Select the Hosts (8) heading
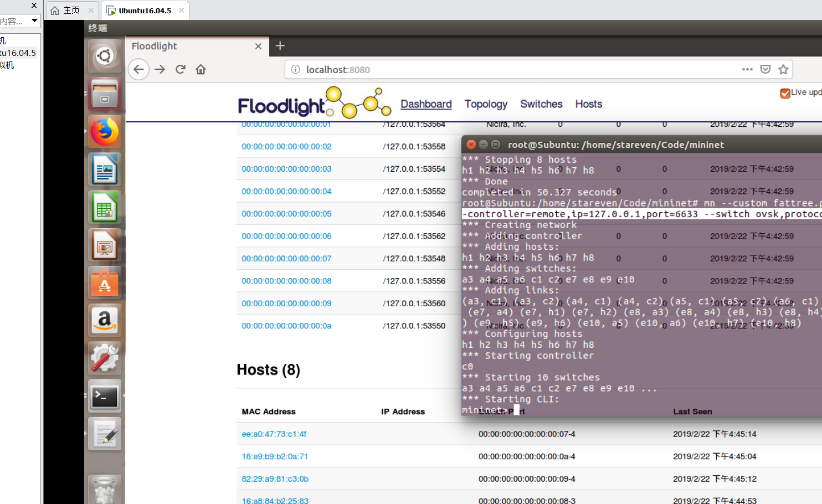Screen dimensions: 822x504 [269, 370]
